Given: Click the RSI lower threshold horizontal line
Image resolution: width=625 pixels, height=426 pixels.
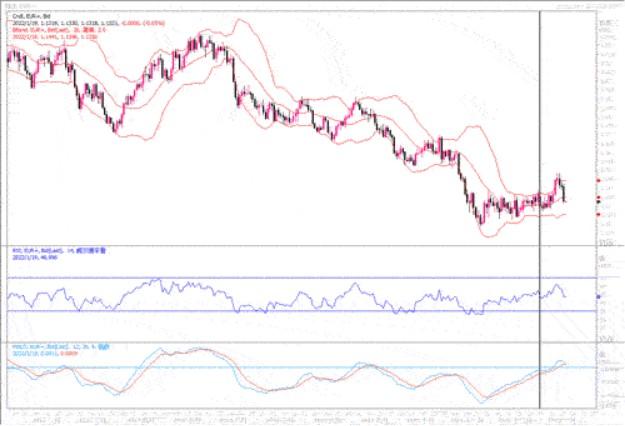Looking at the screenshot, I should point(300,312).
